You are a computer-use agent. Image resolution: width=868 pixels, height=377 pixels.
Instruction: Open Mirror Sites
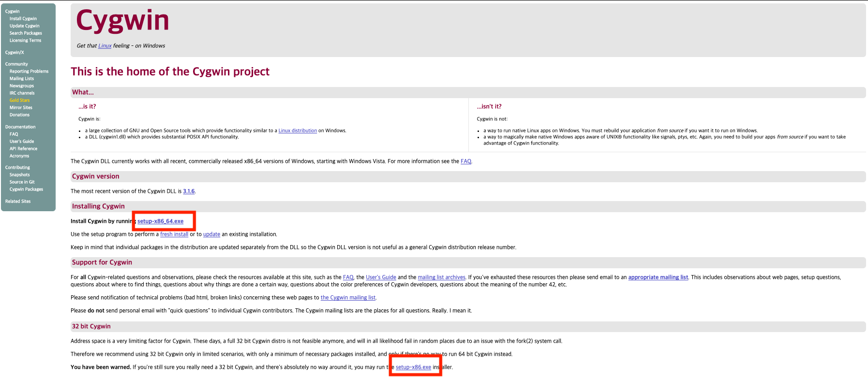(21, 107)
